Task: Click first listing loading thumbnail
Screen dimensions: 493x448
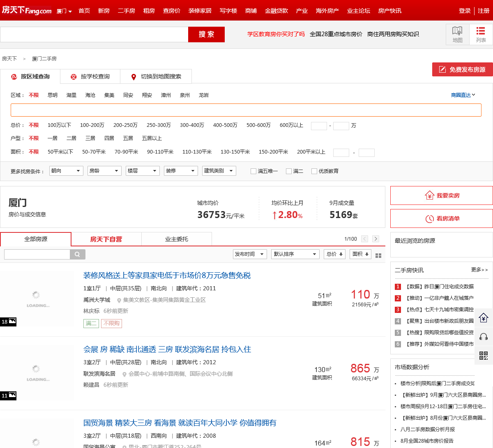Action: point(37,299)
